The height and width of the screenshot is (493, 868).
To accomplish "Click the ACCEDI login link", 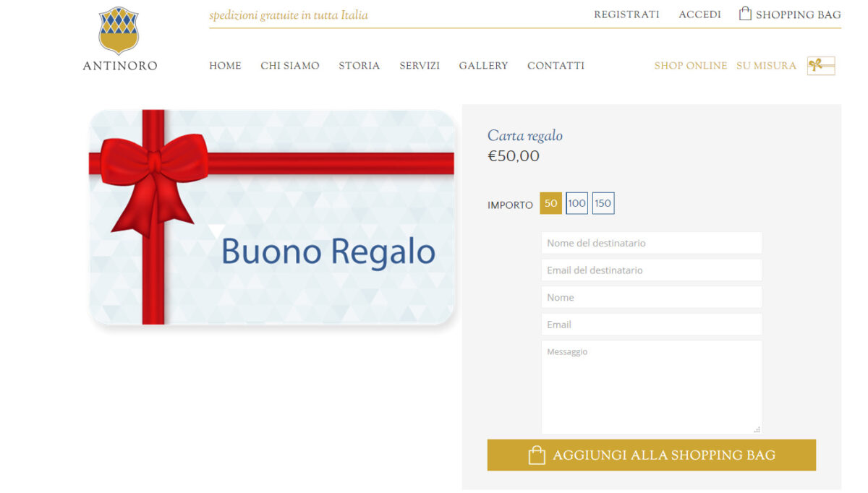I will pyautogui.click(x=699, y=14).
